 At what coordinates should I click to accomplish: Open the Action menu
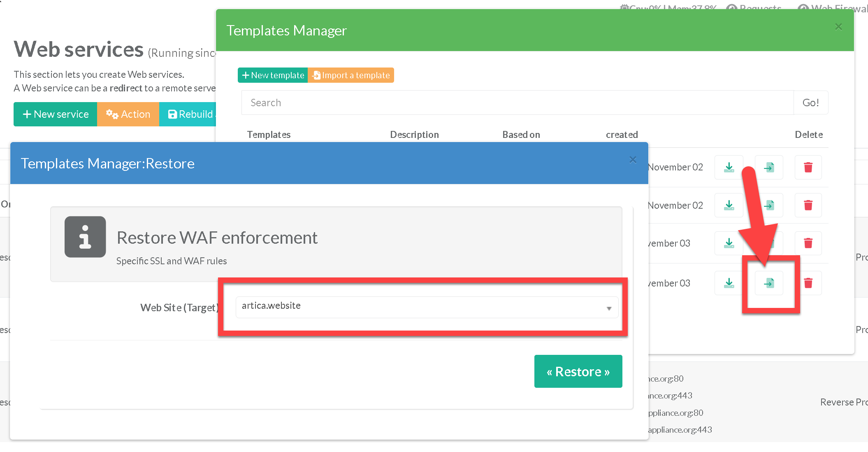click(x=128, y=114)
